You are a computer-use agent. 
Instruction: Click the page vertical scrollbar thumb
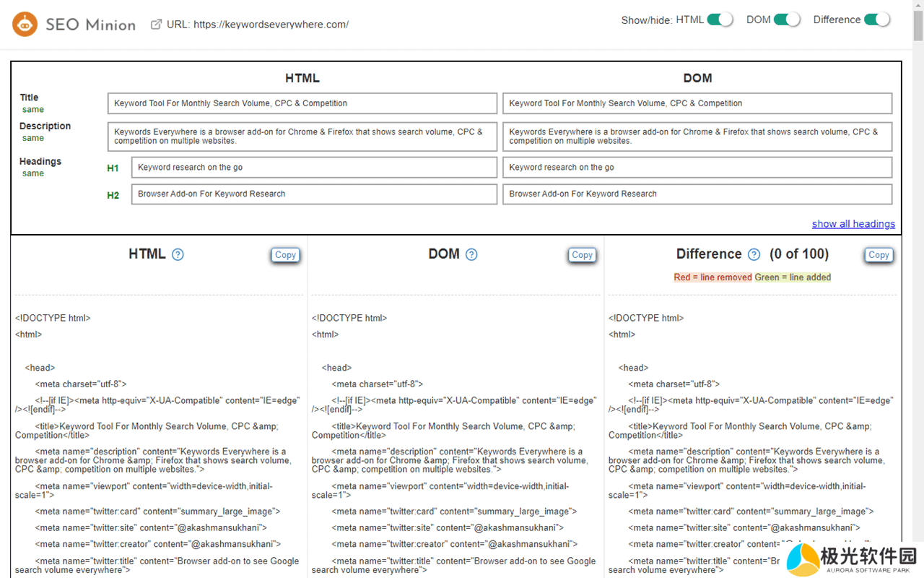[918, 22]
